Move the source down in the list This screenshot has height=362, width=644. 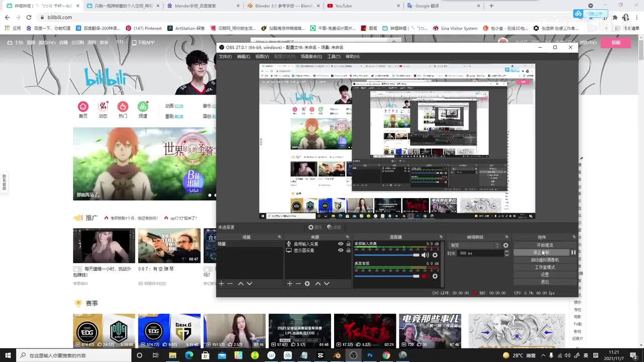click(x=327, y=284)
